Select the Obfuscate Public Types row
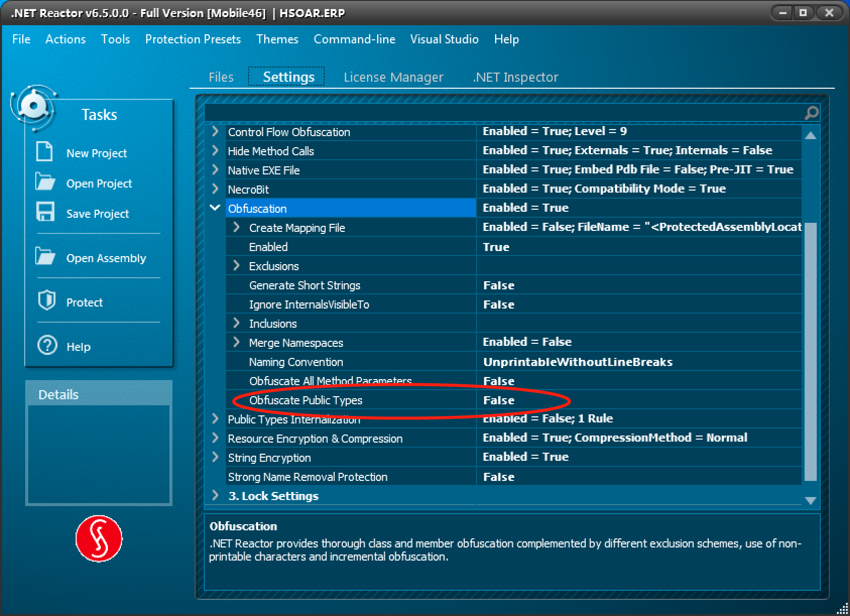This screenshot has height=616, width=850. pos(513,400)
